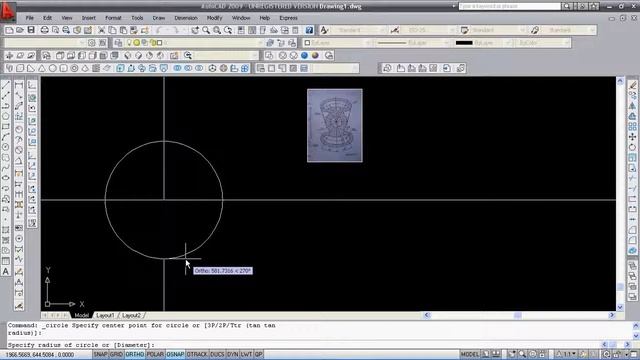Toggle DUCS in the status bar
The height and width of the screenshot is (360, 640).
tap(217, 354)
